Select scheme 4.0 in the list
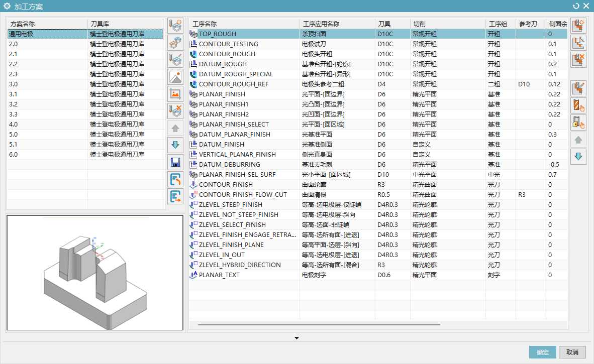The height and width of the screenshot is (364, 594). (x=85, y=124)
